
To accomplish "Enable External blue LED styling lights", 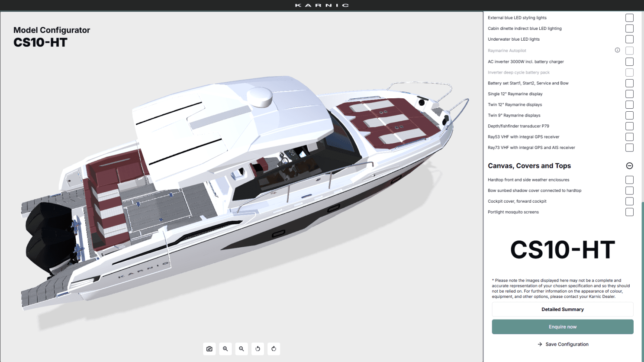I will point(629,17).
